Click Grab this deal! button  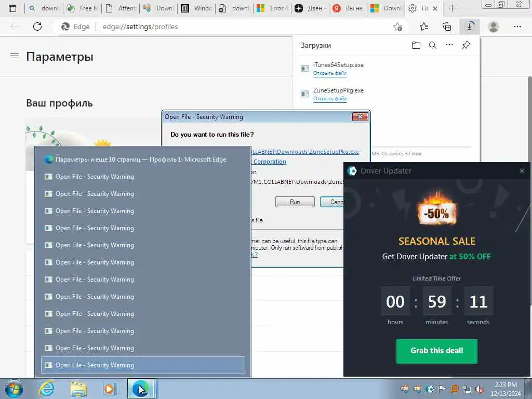pyautogui.click(x=436, y=351)
